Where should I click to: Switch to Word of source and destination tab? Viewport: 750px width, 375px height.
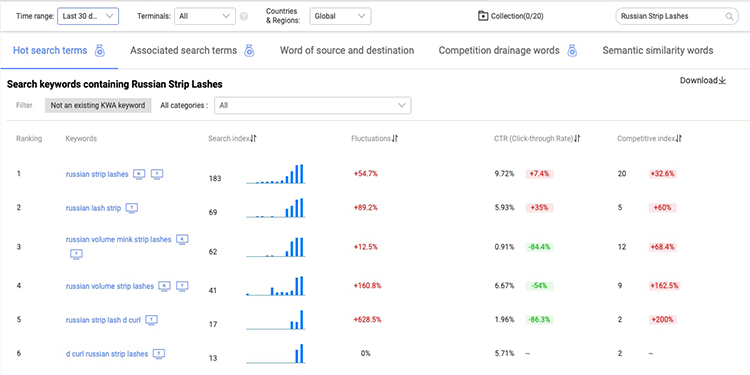[x=347, y=50]
